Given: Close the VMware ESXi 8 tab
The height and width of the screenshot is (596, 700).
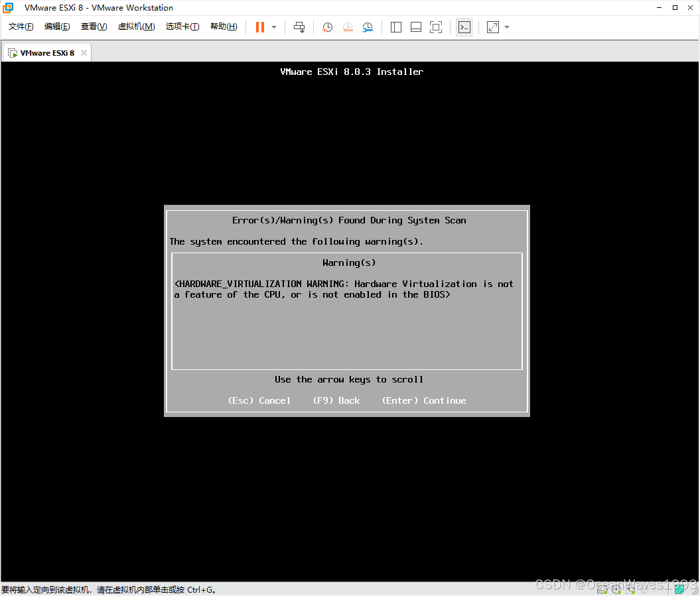Looking at the screenshot, I should [x=84, y=52].
